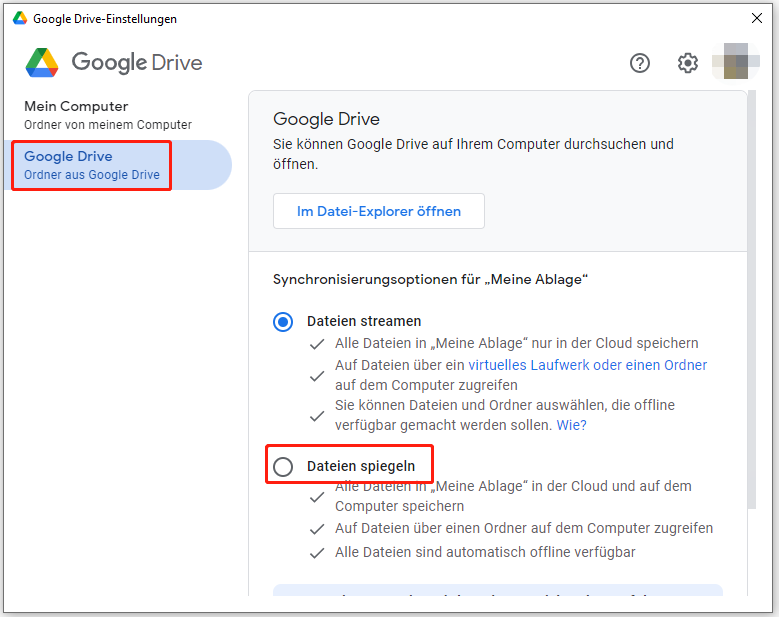Open the settings gear icon

[x=688, y=63]
